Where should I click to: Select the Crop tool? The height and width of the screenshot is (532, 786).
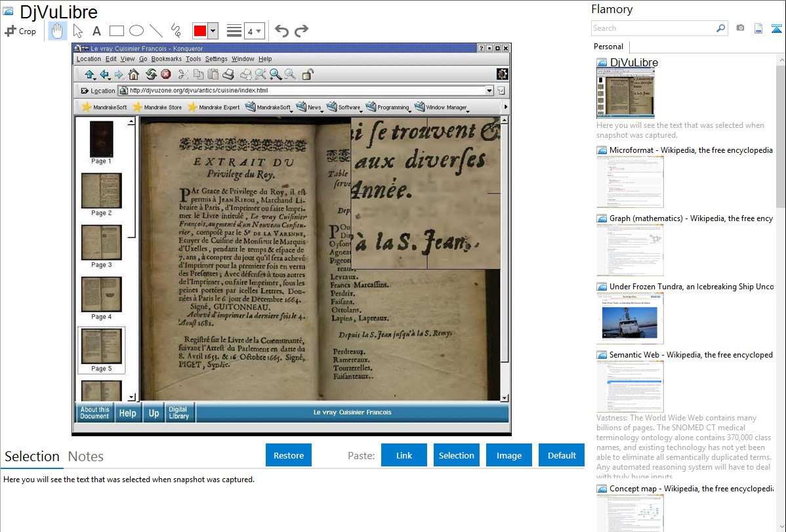(20, 31)
